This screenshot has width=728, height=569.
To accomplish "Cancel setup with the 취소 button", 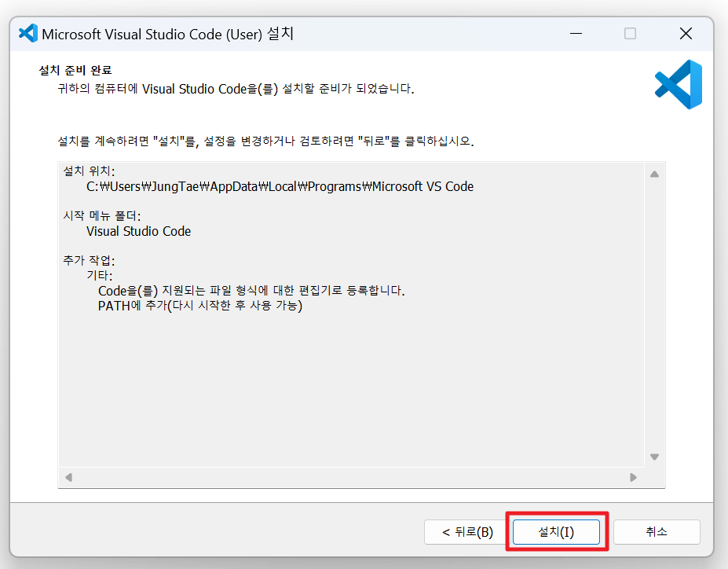I will (657, 532).
